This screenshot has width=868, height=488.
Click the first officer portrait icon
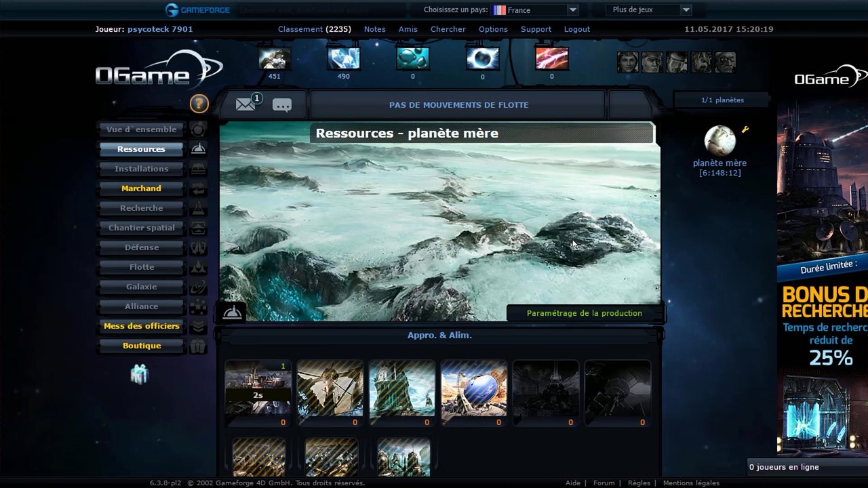[x=628, y=62]
